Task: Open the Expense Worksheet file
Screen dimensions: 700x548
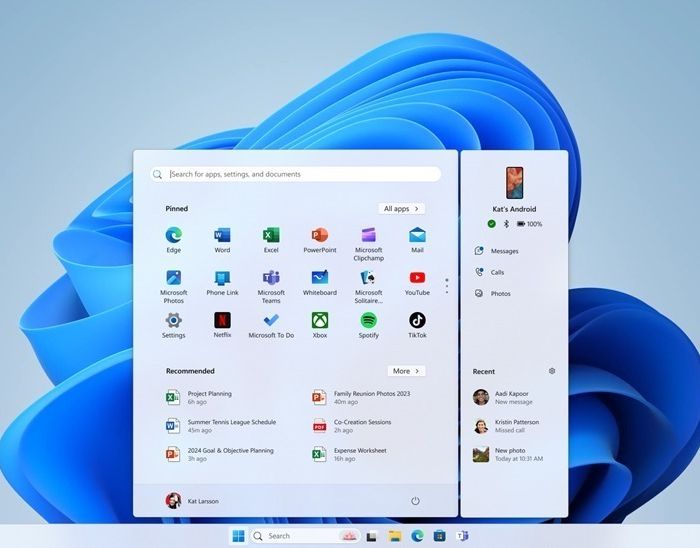Action: tap(350, 454)
